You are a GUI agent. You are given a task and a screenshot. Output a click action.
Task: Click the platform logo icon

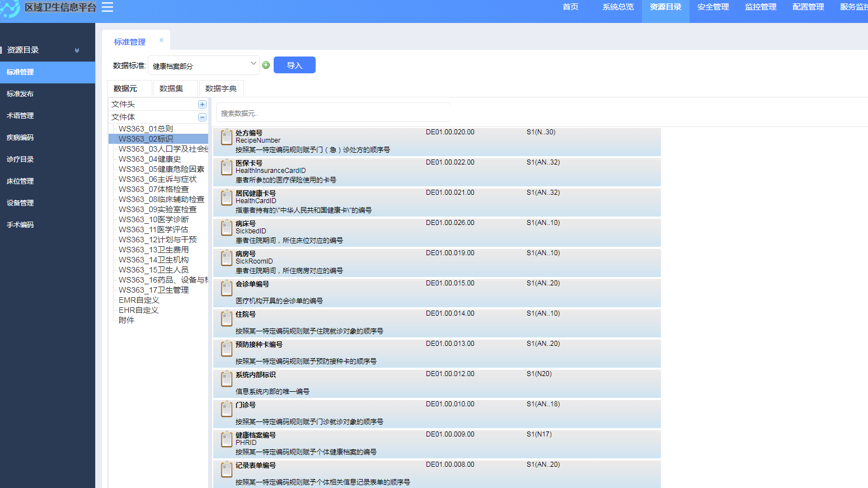click(x=10, y=8)
